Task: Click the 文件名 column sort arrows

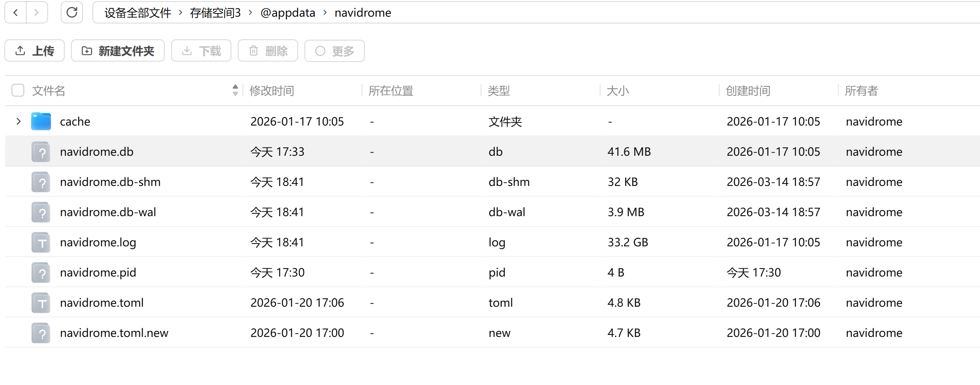Action: click(235, 91)
